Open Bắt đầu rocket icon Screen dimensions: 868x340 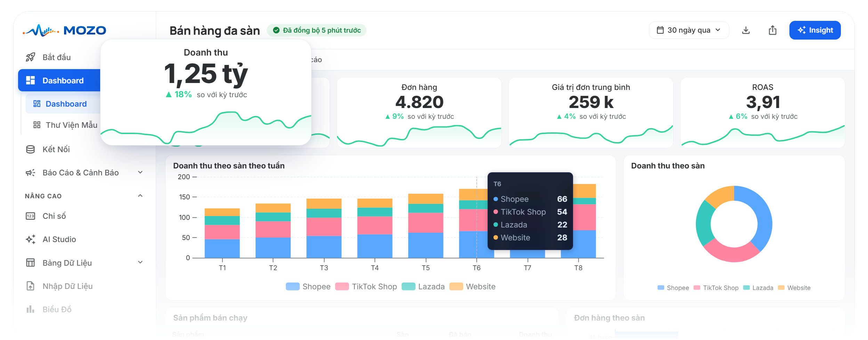pos(31,57)
